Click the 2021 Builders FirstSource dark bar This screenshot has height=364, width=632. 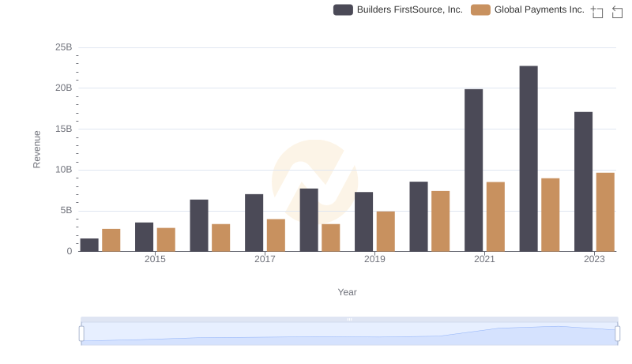click(473, 171)
